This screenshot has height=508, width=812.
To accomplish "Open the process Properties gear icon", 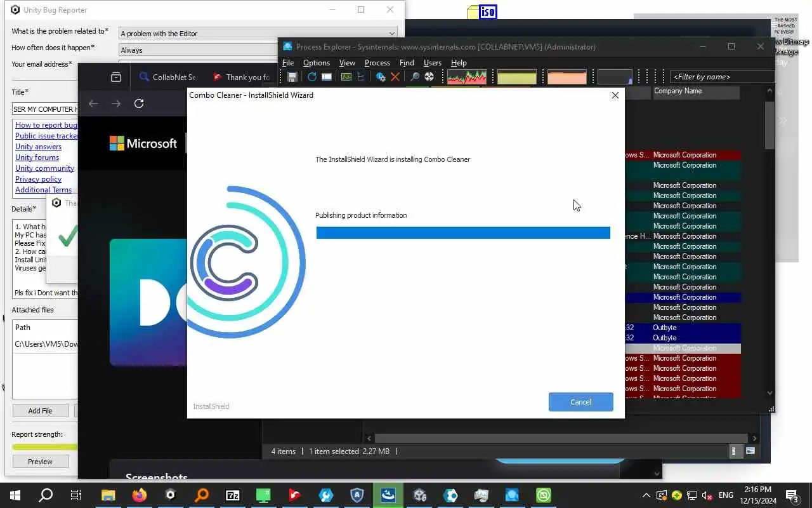I will click(381, 77).
